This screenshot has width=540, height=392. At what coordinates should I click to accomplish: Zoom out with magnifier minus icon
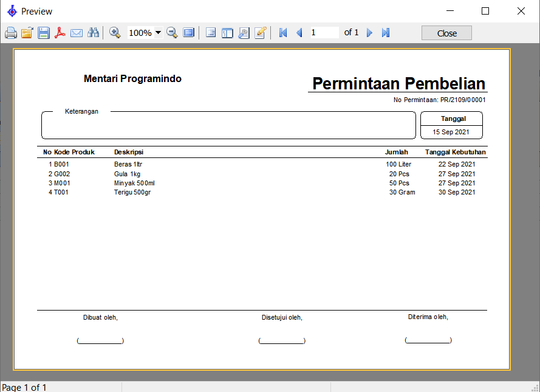172,33
